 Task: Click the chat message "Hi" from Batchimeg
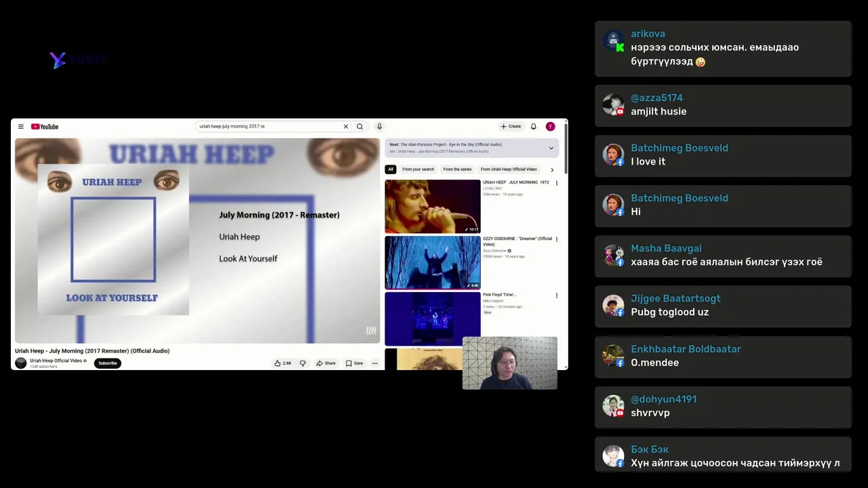click(635, 211)
